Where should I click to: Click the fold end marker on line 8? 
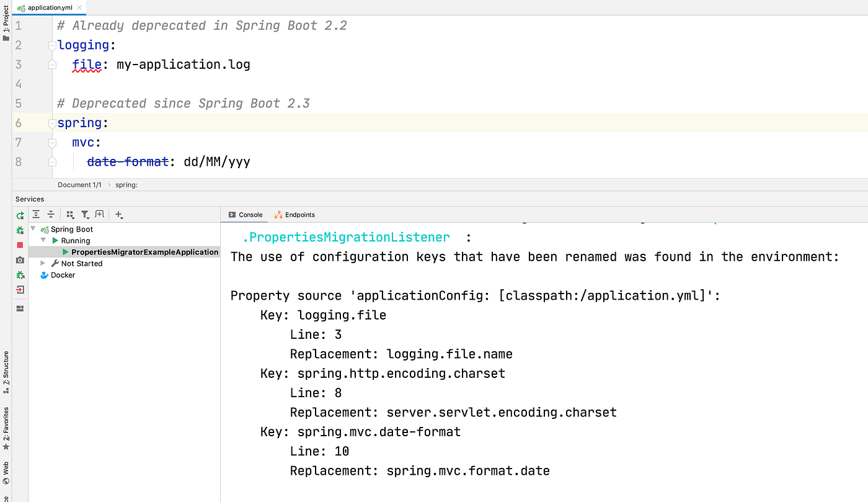[x=52, y=162]
